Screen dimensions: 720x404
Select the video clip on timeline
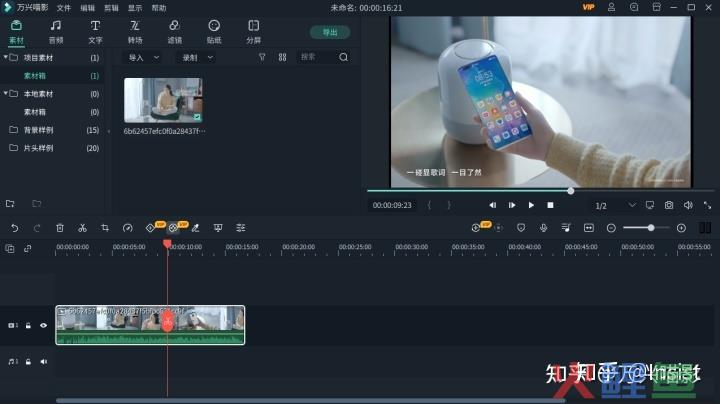click(x=150, y=325)
